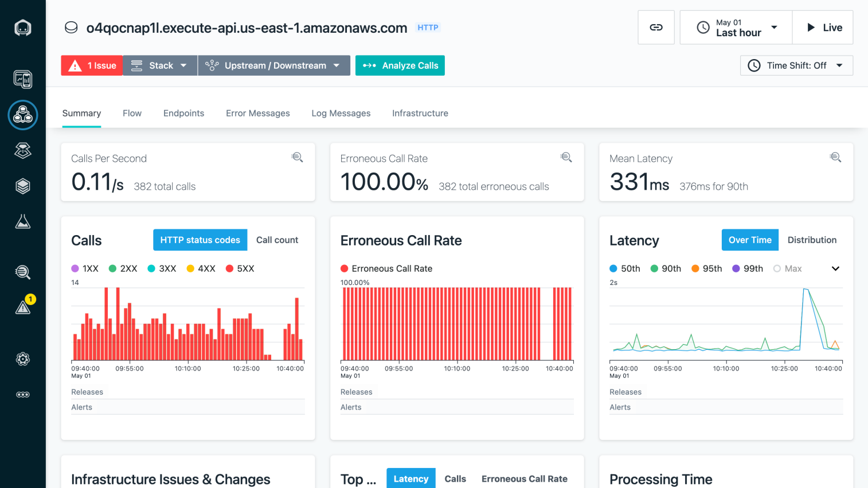Inspect Calls Per Second via its magnifier icon
The height and width of the screenshot is (488, 868).
(x=297, y=157)
